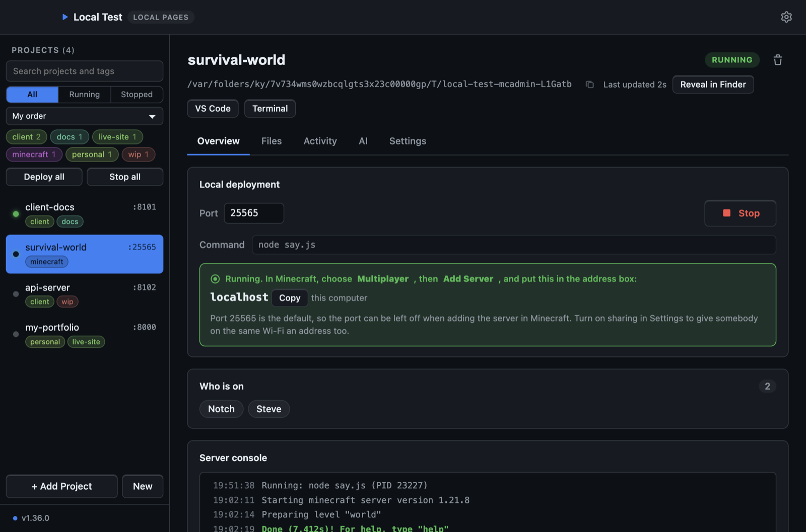Toggle the wip tag filter
The image size is (806, 532).
coord(139,155)
